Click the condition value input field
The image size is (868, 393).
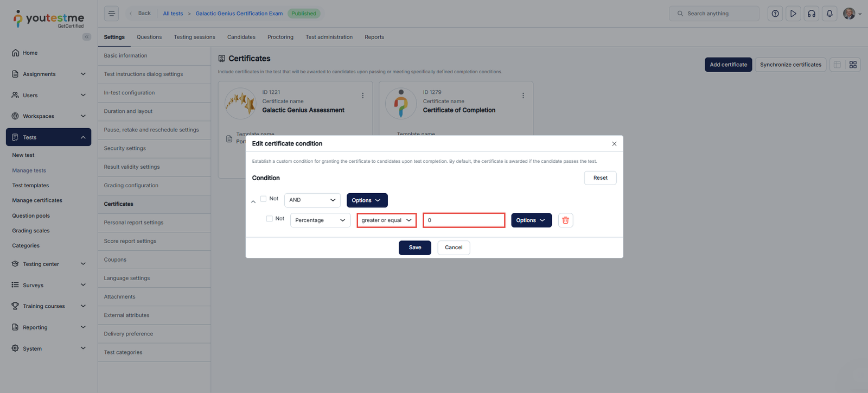[x=464, y=220]
